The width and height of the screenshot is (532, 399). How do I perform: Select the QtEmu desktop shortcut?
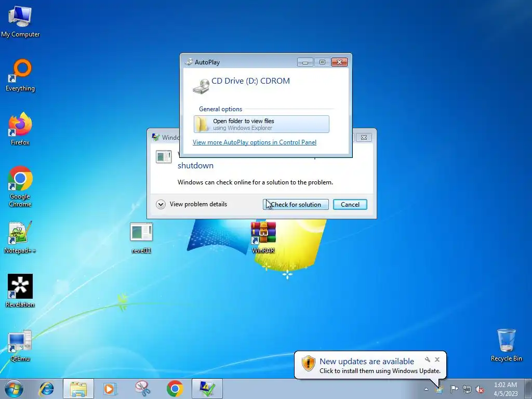tap(20, 345)
